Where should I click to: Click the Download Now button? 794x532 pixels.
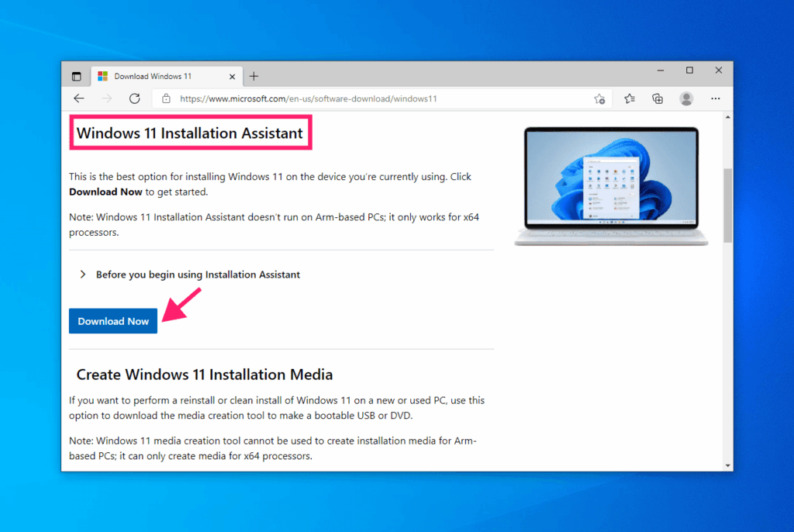113,321
